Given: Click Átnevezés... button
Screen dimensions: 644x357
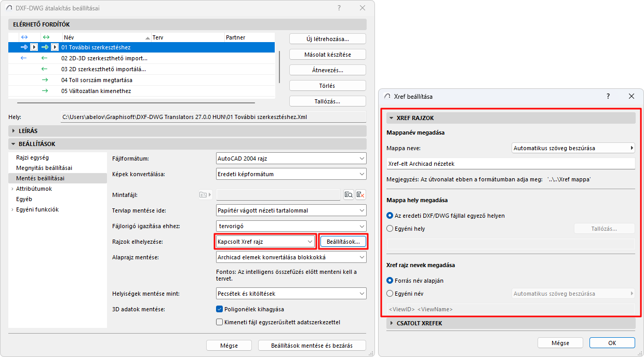Looking at the screenshot, I should point(328,70).
